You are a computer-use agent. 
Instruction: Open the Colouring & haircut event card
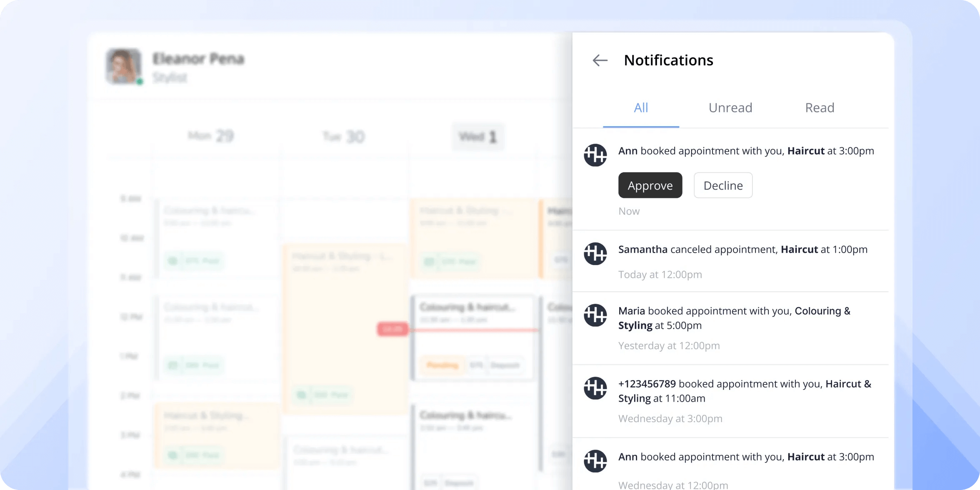(x=467, y=306)
